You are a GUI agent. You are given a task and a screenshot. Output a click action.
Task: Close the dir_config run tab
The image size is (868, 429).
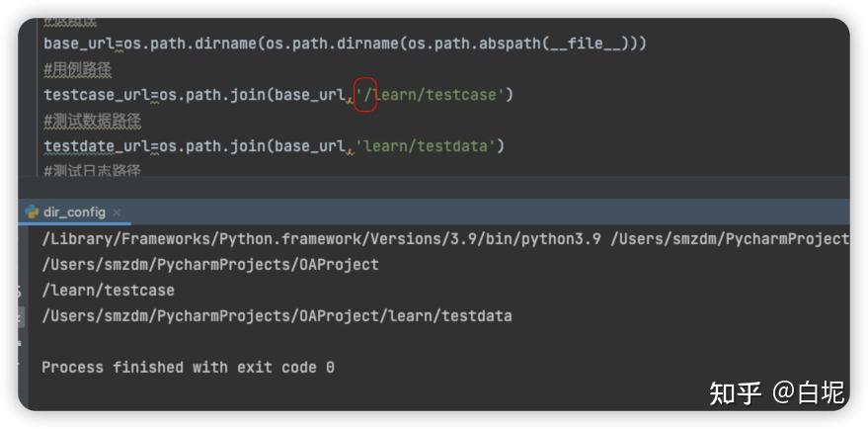(117, 213)
